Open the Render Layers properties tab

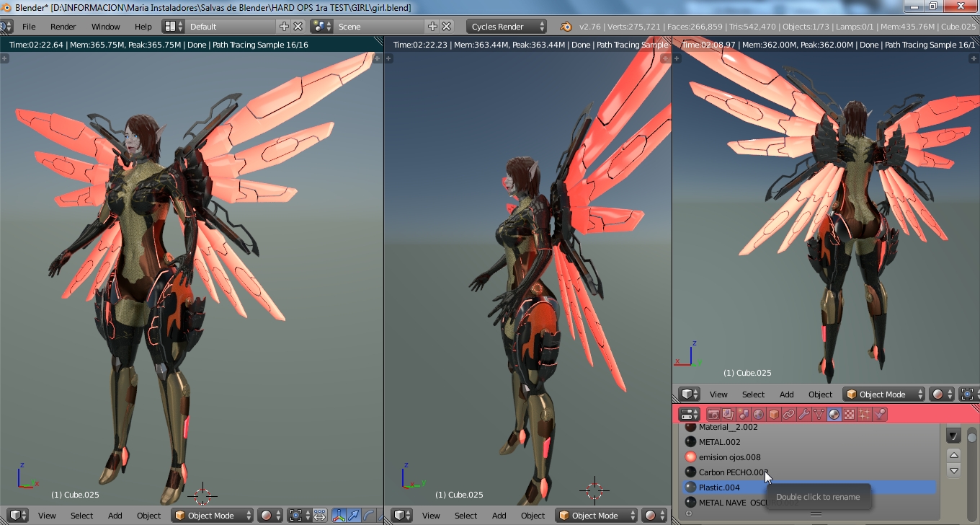[728, 414]
